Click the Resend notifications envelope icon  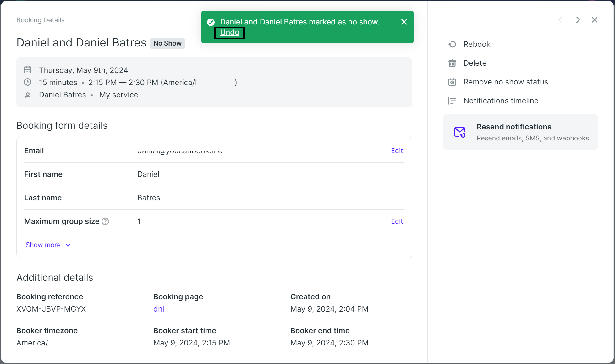click(x=459, y=132)
